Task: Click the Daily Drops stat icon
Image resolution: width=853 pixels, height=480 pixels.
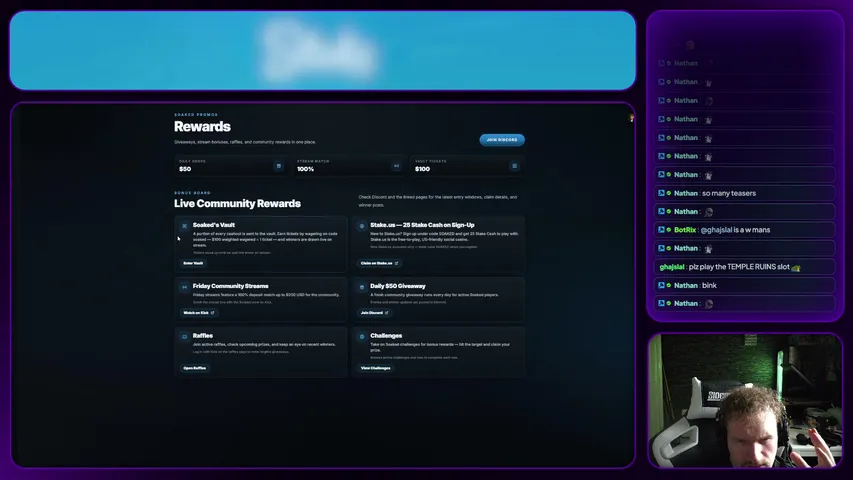Action: [x=279, y=166]
